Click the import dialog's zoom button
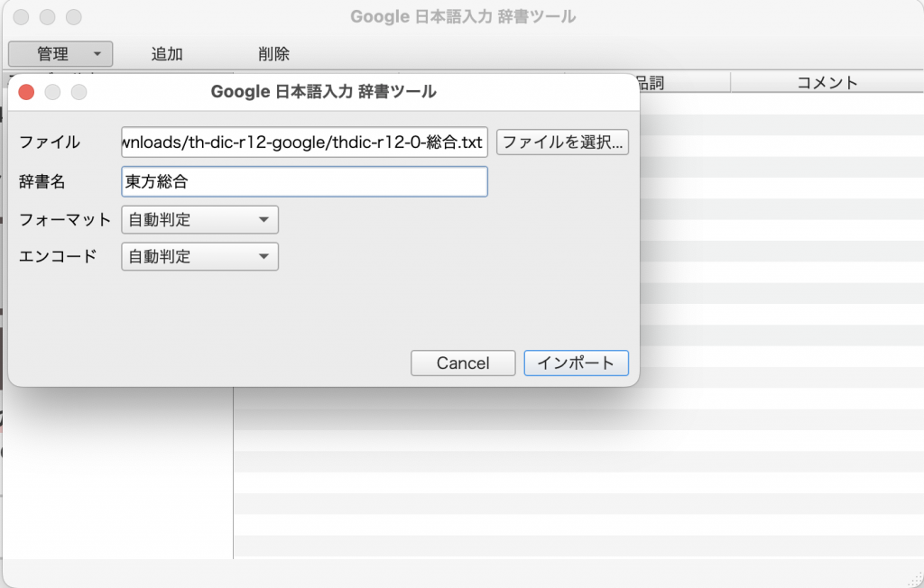The image size is (924, 588). pyautogui.click(x=79, y=91)
